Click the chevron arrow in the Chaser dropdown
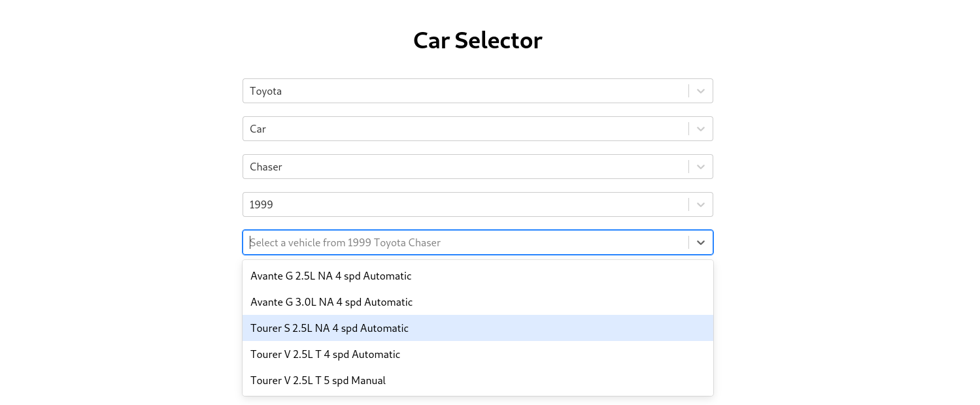Viewport: 980px width, 405px height. pyautogui.click(x=700, y=167)
